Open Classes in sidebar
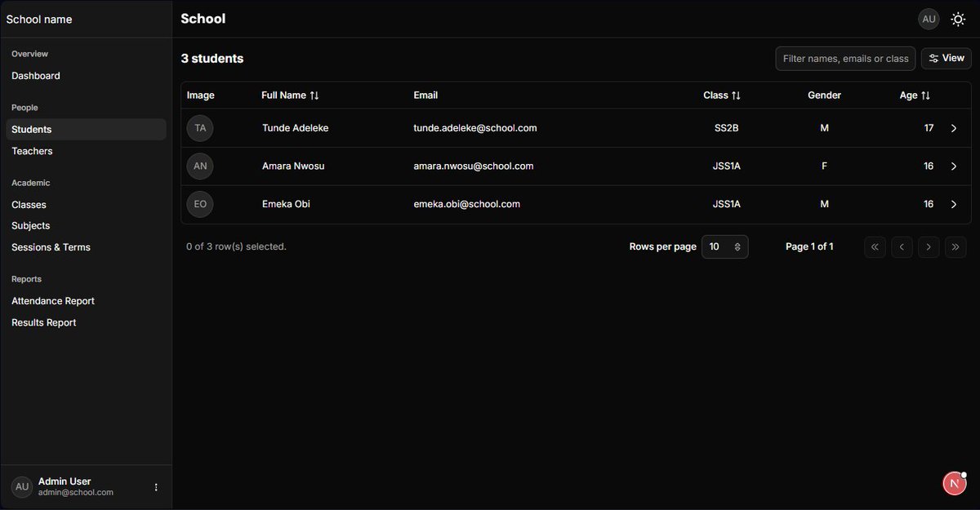This screenshot has width=980, height=510. click(x=86, y=205)
